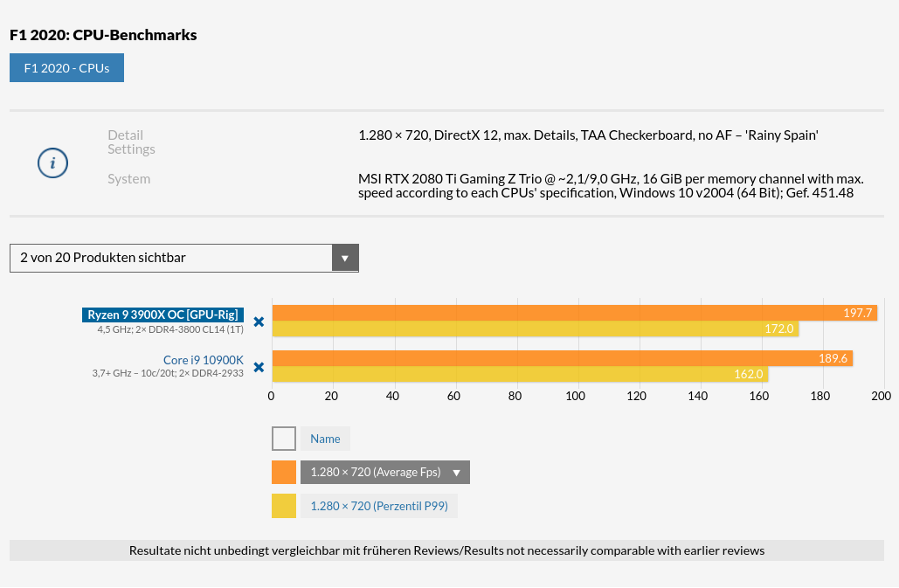This screenshot has height=588, width=899.
Task: Click the white Name legend swatch
Action: click(284, 439)
